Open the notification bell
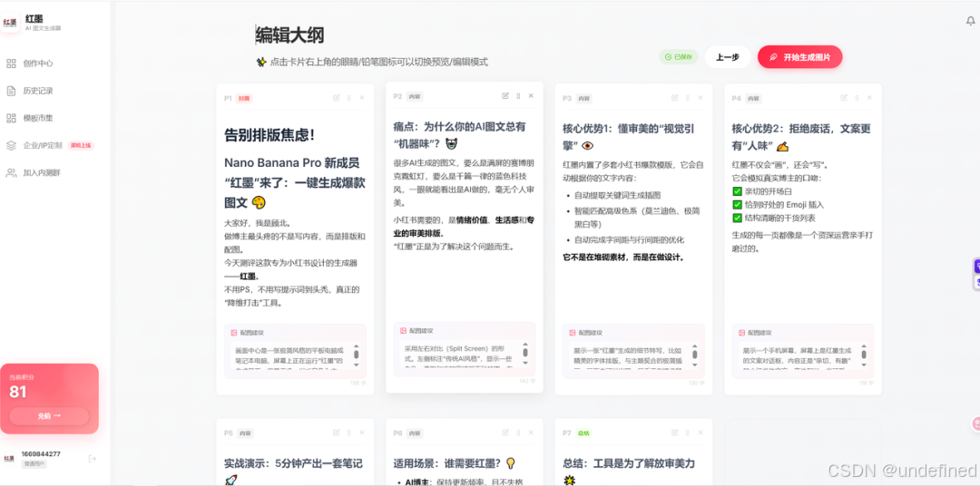Image resolution: width=980 pixels, height=486 pixels. point(971,21)
